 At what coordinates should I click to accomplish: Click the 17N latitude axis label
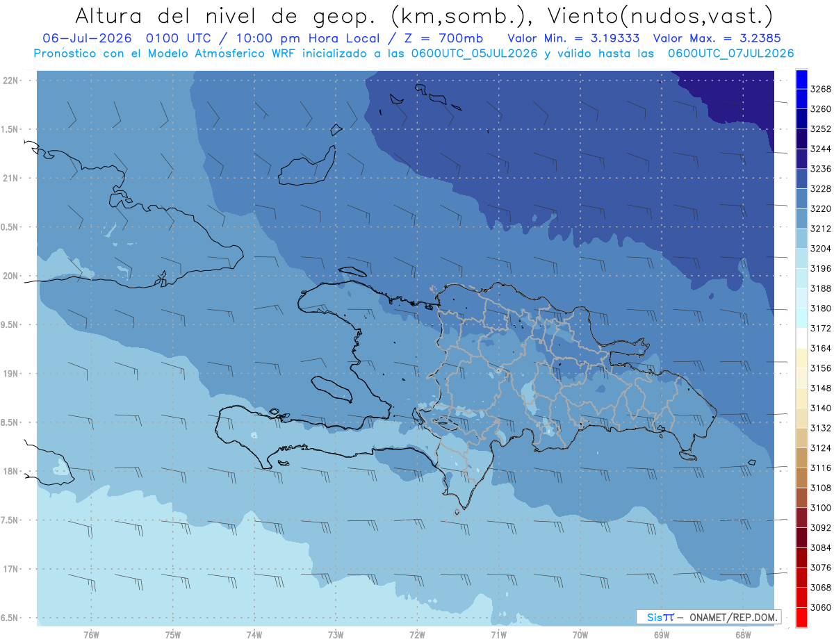(x=12, y=569)
